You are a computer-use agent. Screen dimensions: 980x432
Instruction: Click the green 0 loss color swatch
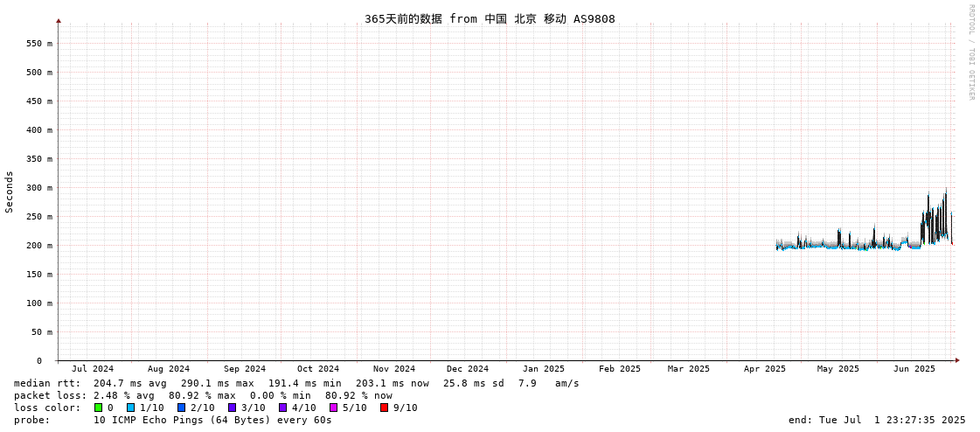(x=99, y=408)
